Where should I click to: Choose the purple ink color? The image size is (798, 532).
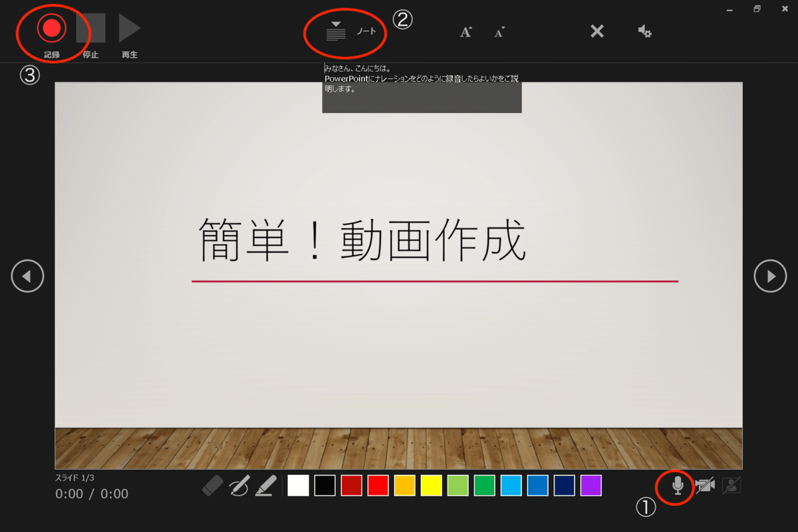(x=591, y=485)
